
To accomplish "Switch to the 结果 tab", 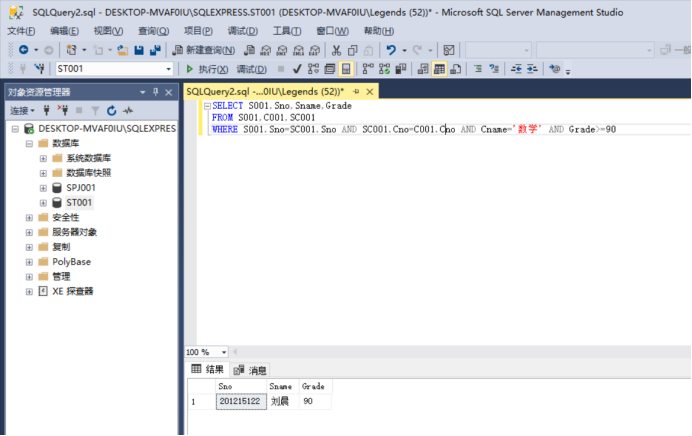I will pyautogui.click(x=208, y=369).
